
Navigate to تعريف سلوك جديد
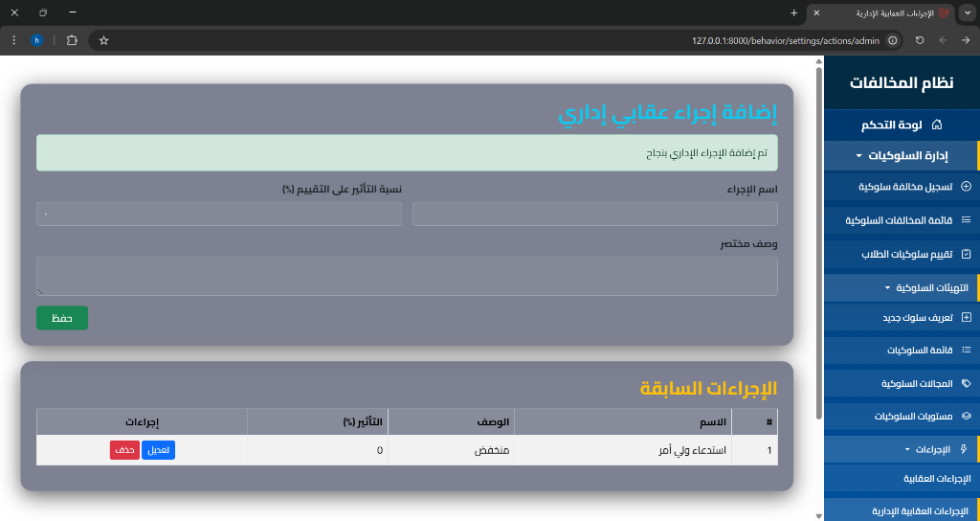point(902,317)
